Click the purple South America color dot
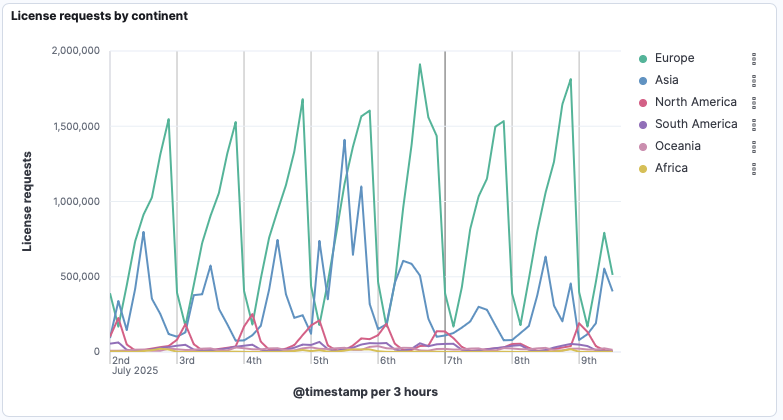Screen dimensions: 783x420 coord(642,124)
